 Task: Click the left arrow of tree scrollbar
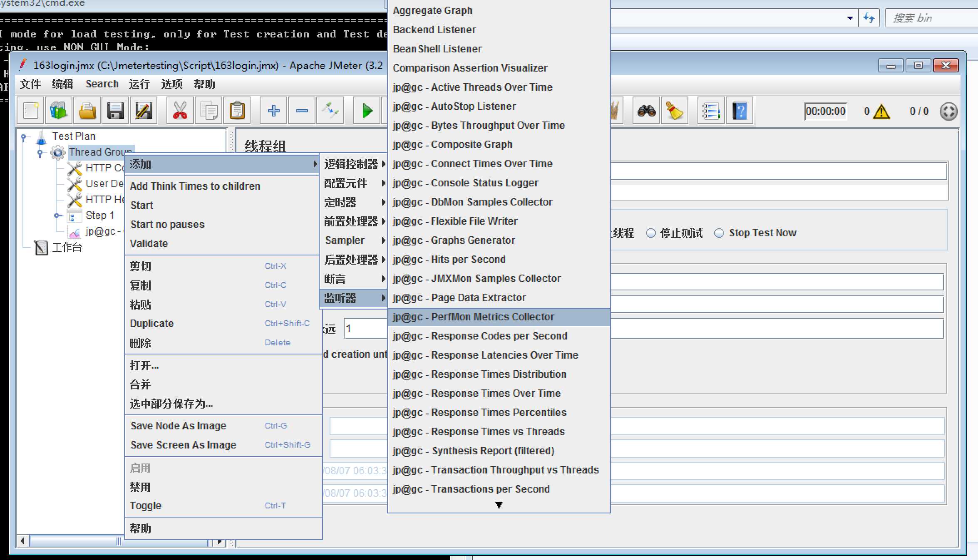(x=23, y=541)
